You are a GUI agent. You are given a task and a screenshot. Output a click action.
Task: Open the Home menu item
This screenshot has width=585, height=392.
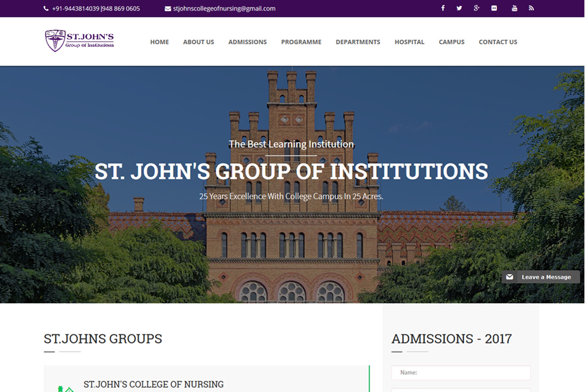pyautogui.click(x=159, y=42)
